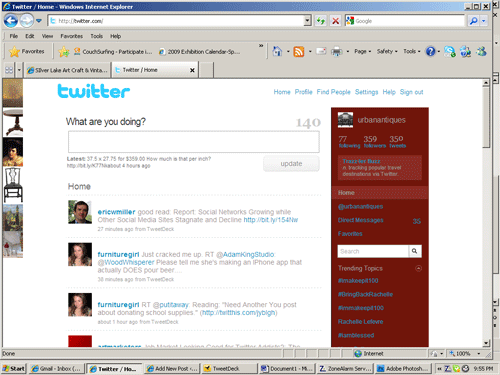The height and width of the screenshot is (375, 500).
Task: Switch to TweetDeck in the taskbar
Action: point(229,368)
